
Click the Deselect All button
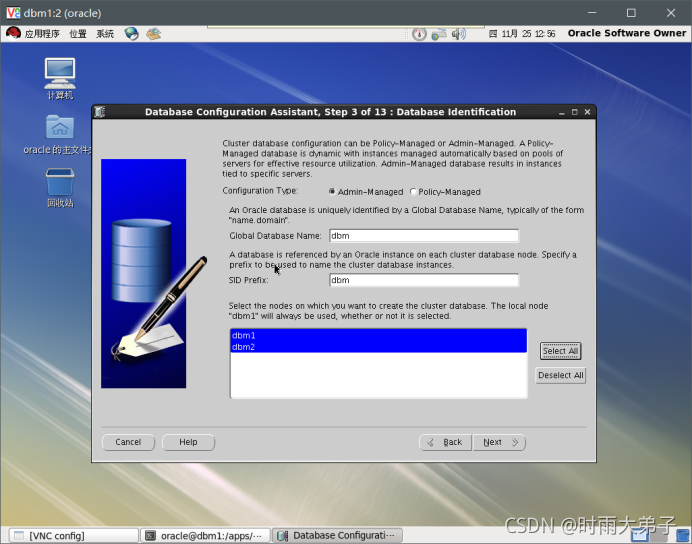coord(560,375)
